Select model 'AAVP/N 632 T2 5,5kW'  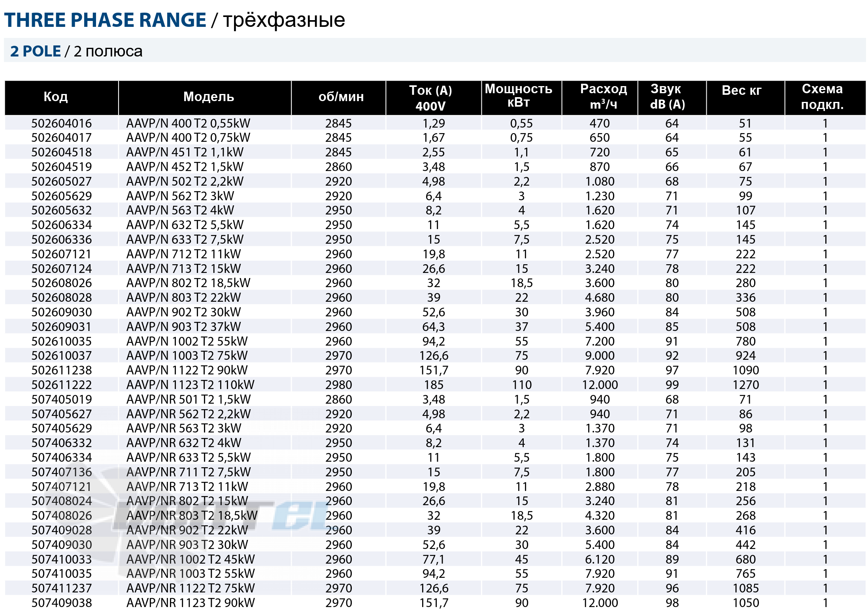point(185,225)
